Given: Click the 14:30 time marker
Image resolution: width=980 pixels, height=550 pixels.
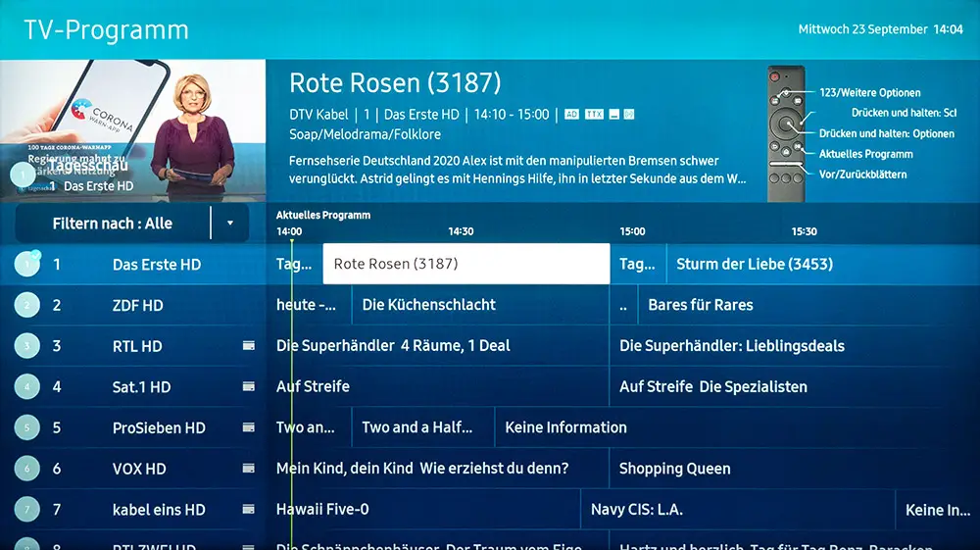Looking at the screenshot, I should [461, 231].
